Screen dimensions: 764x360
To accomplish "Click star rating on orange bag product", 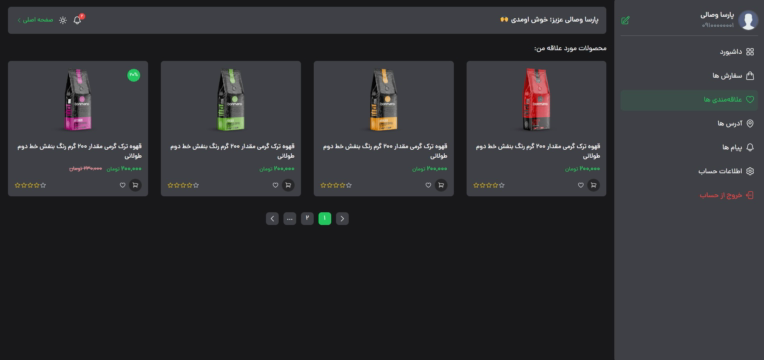I will [336, 185].
